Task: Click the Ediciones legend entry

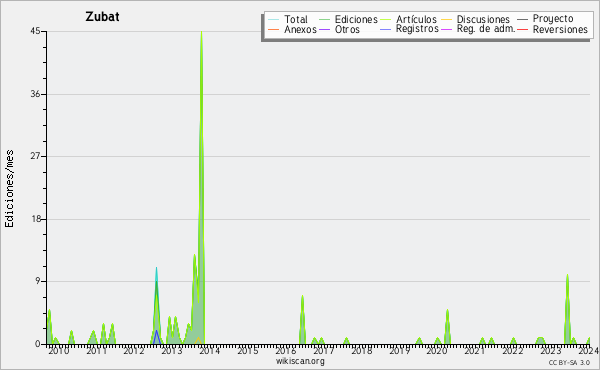Action: pyautogui.click(x=348, y=19)
